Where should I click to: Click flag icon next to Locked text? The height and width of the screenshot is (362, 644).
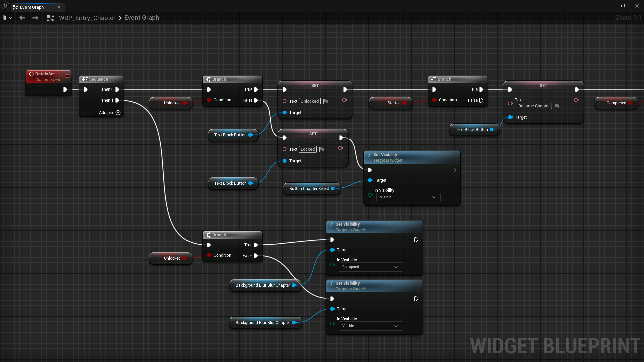pos(321,149)
